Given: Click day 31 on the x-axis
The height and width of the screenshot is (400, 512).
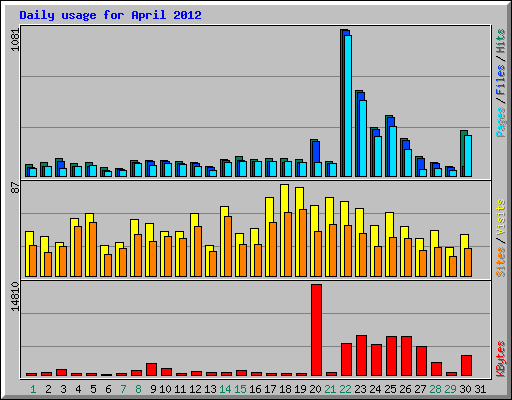Looking at the screenshot, I should click(x=480, y=389).
